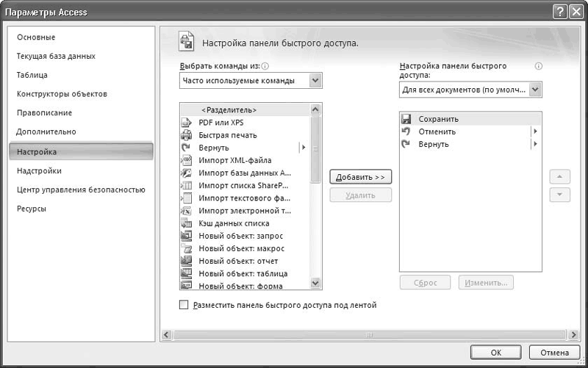The width and height of the screenshot is (588, 368).
Task: Click the PDF или XPS command icon
Action: tap(186, 123)
